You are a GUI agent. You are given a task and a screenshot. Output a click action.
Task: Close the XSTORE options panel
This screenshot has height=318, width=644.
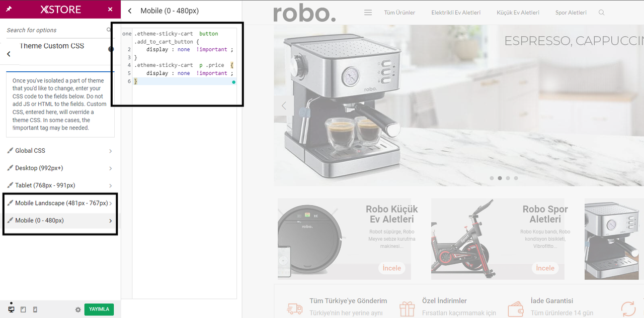click(110, 9)
